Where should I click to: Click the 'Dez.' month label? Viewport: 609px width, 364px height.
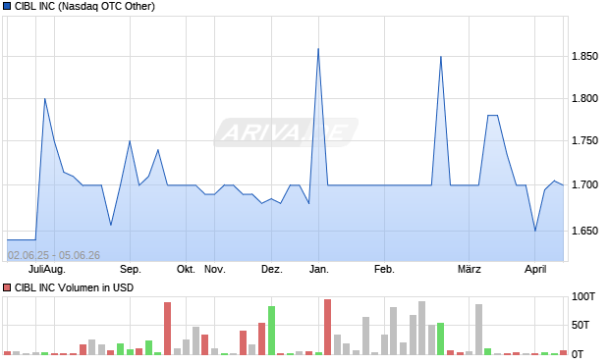[x=271, y=269]
